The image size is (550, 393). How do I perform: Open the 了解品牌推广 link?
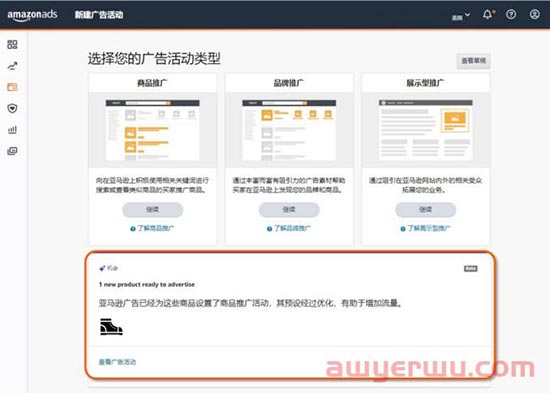pos(289,228)
